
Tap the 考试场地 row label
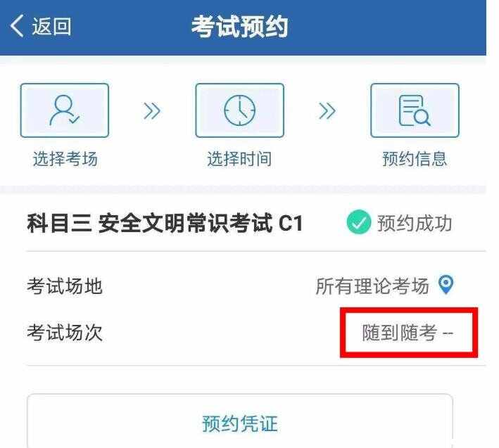65,286
